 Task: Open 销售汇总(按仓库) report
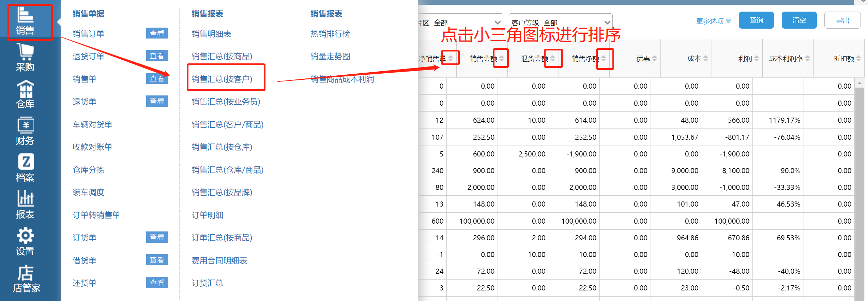coord(222,147)
